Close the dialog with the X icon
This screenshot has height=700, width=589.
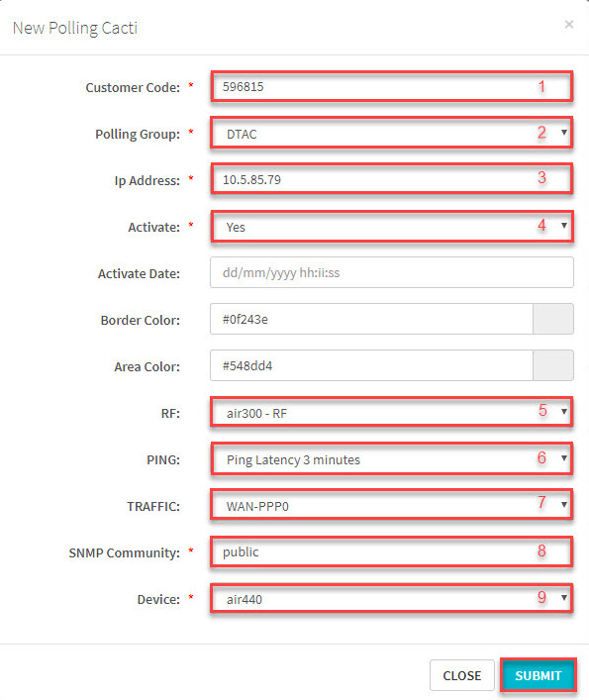568,24
